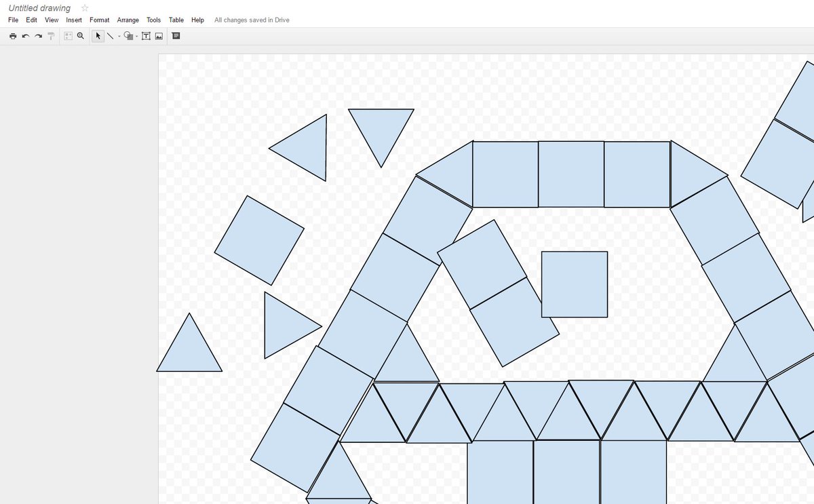Redo the last undone action
The width and height of the screenshot is (814, 504).
[39, 36]
